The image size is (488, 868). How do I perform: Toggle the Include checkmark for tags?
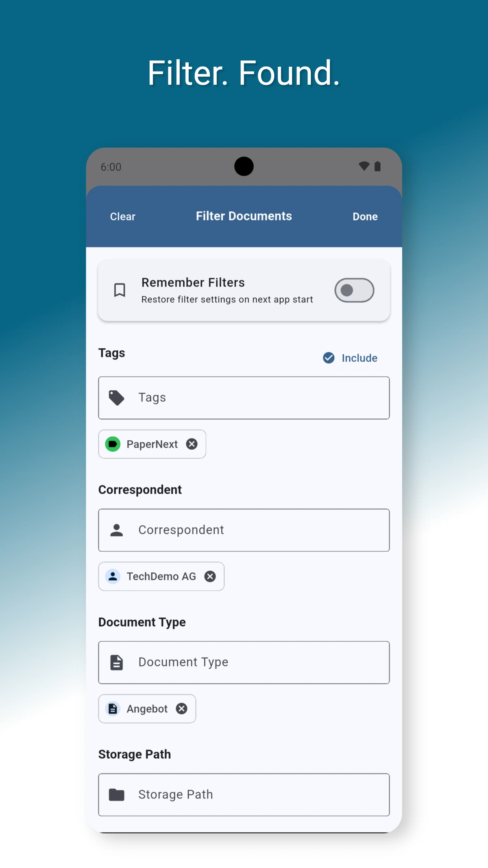pos(329,358)
